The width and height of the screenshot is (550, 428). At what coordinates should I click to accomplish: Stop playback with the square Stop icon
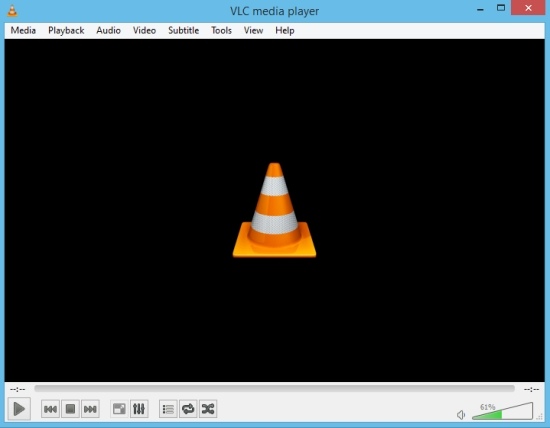(70, 409)
